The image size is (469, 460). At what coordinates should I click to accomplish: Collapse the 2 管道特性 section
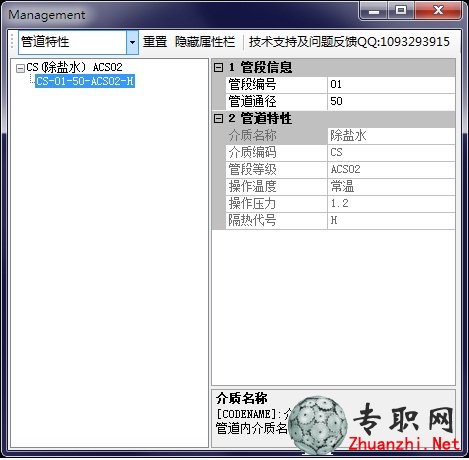218,118
